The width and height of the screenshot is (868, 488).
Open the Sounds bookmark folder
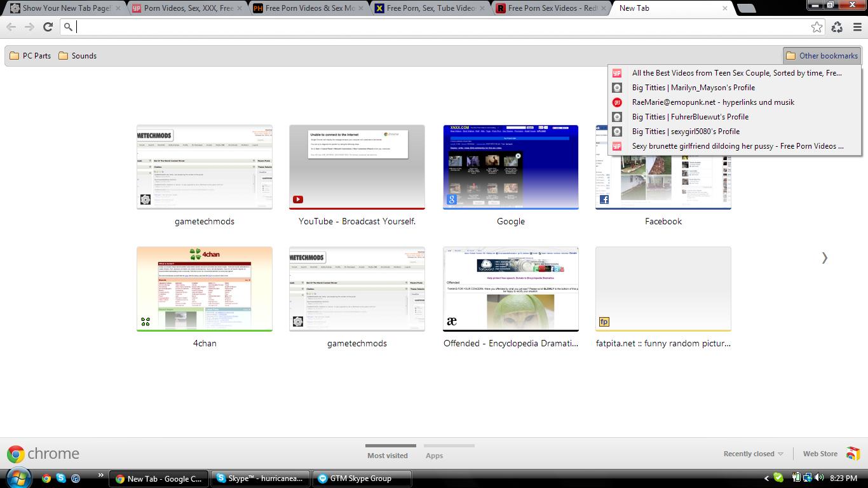click(x=78, y=56)
